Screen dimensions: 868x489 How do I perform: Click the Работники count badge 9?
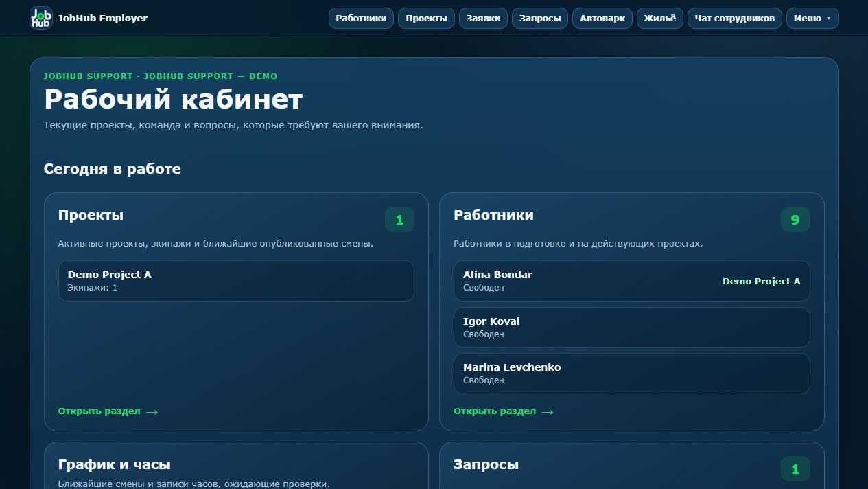795,220
